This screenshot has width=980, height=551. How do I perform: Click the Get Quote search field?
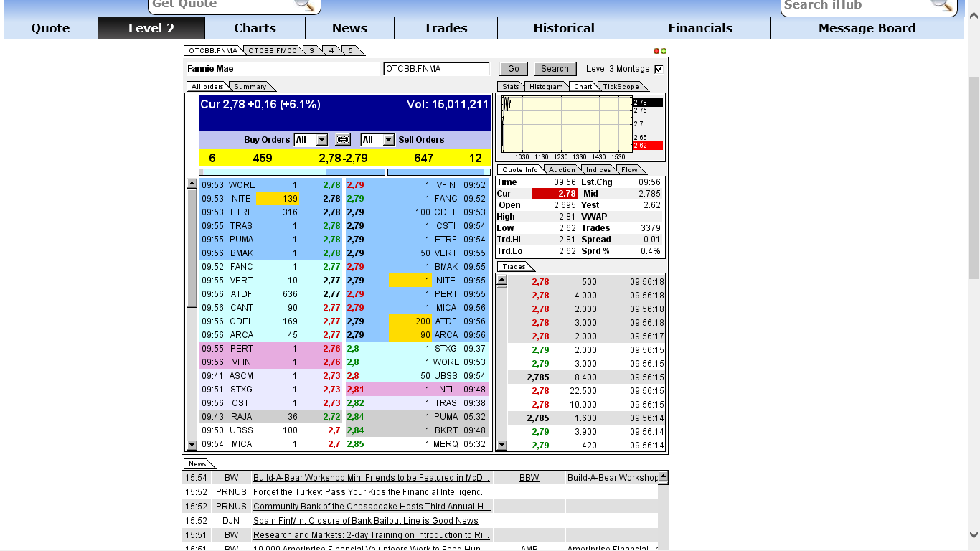[222, 5]
